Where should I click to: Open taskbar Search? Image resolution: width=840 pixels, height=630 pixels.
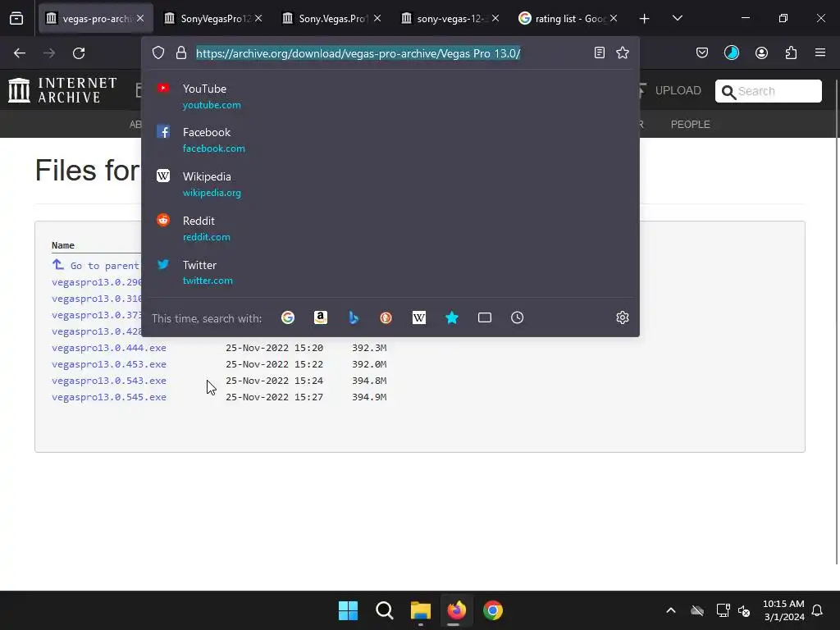click(384, 610)
